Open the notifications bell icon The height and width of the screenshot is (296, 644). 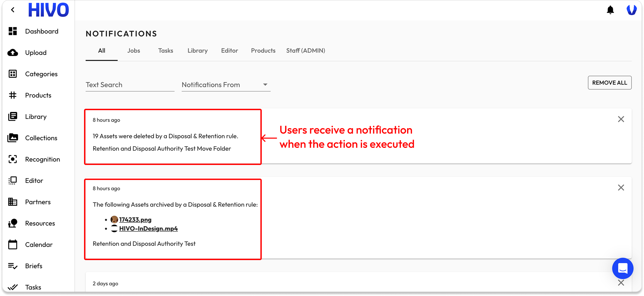610,10
